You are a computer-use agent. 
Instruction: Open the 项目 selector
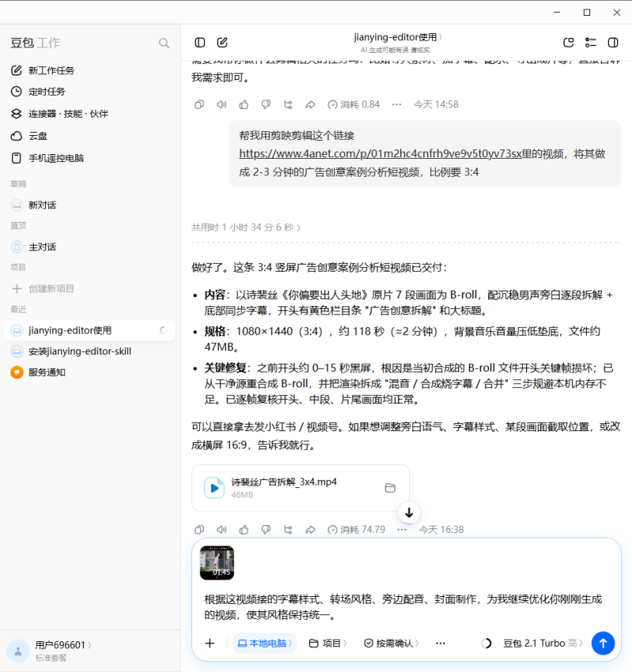(x=328, y=644)
